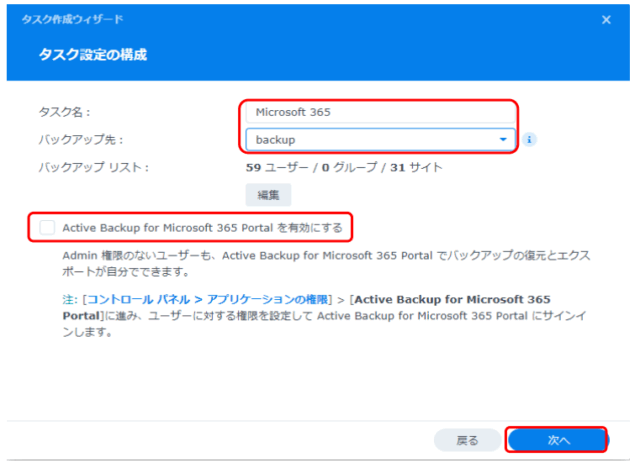The height and width of the screenshot is (468, 640).
Task: Open the バックアップ先 dropdown arrow
Action: pos(503,139)
